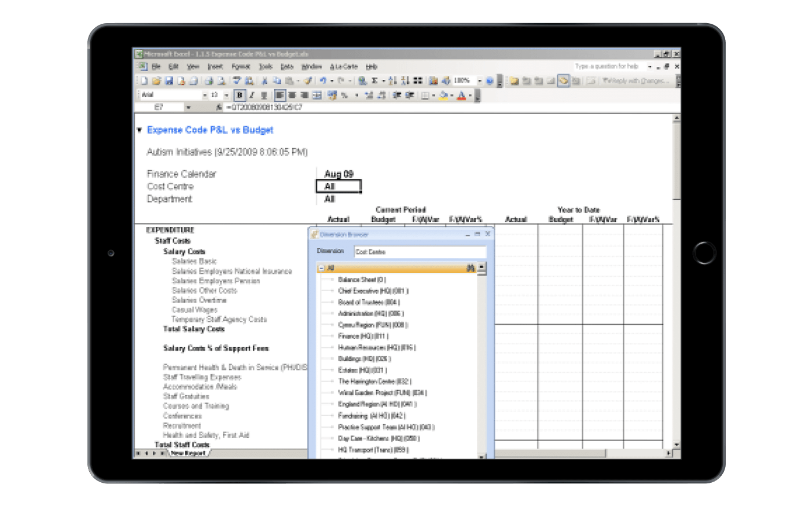Sort ascending with the A-Z icon
The image size is (812, 521).
pos(392,81)
